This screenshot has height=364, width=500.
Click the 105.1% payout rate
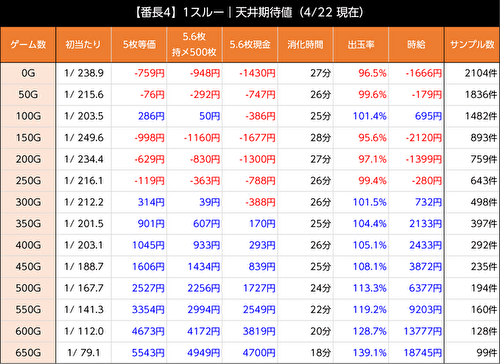[370, 245]
